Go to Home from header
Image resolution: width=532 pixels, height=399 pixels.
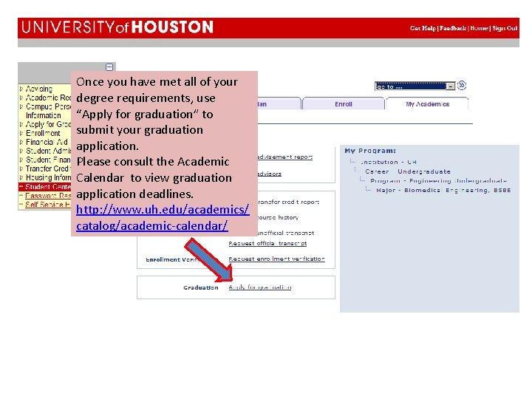[x=479, y=28]
